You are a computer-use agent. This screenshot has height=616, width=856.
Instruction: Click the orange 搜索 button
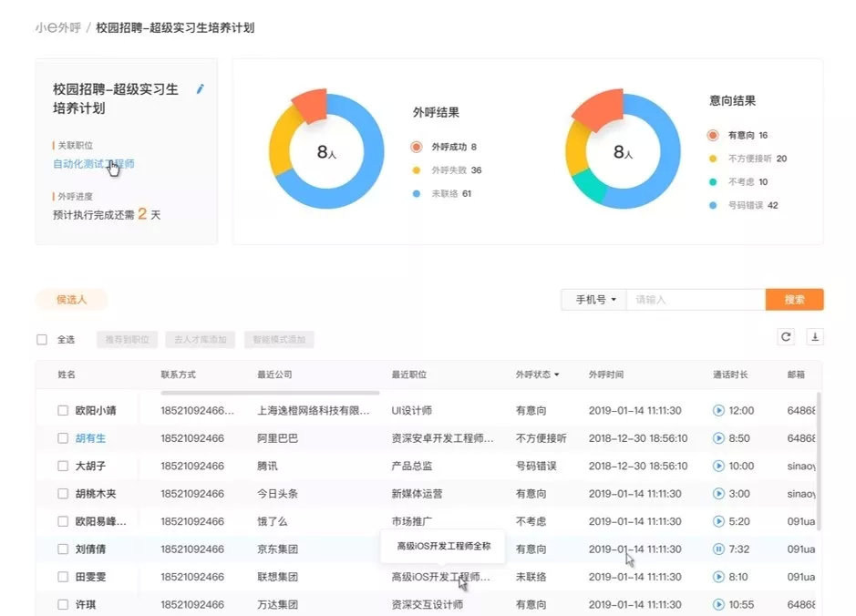coord(794,300)
